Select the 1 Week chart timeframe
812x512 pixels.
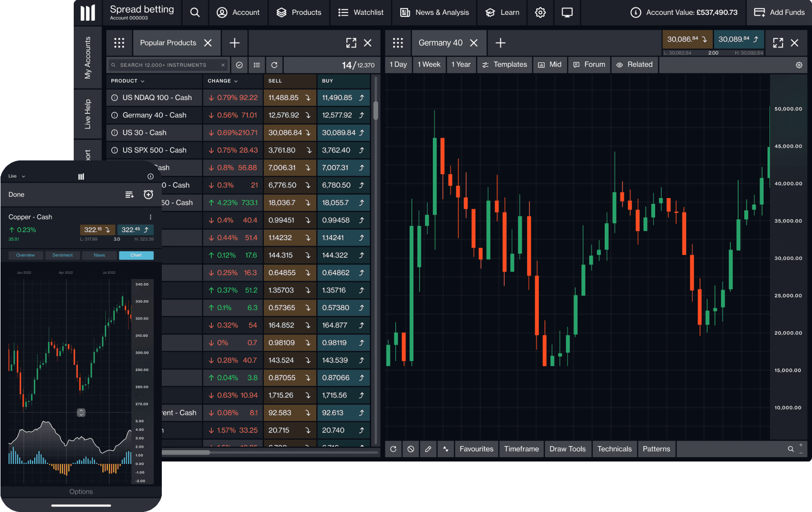(x=429, y=64)
